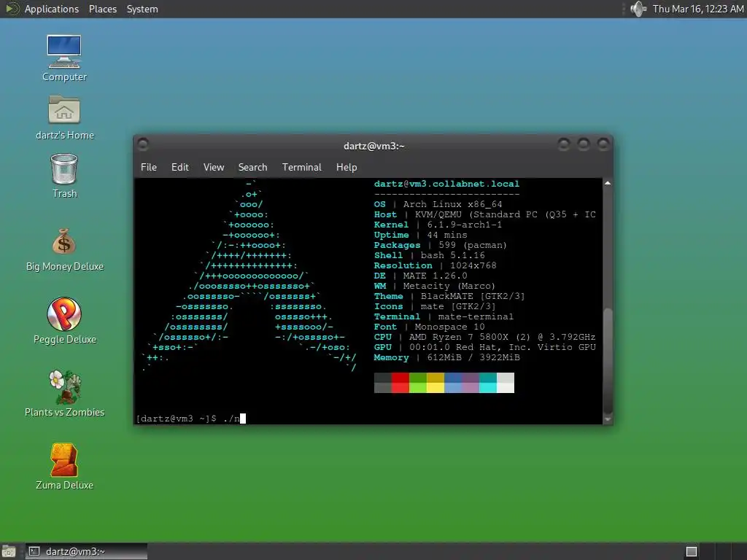The image size is (747, 560).
Task: Click the Packages '599 (pacman)' text
Action: 473,245
